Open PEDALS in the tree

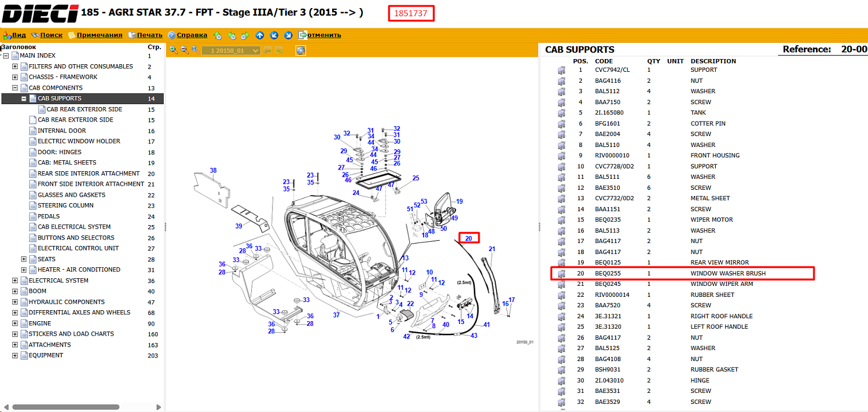click(49, 216)
